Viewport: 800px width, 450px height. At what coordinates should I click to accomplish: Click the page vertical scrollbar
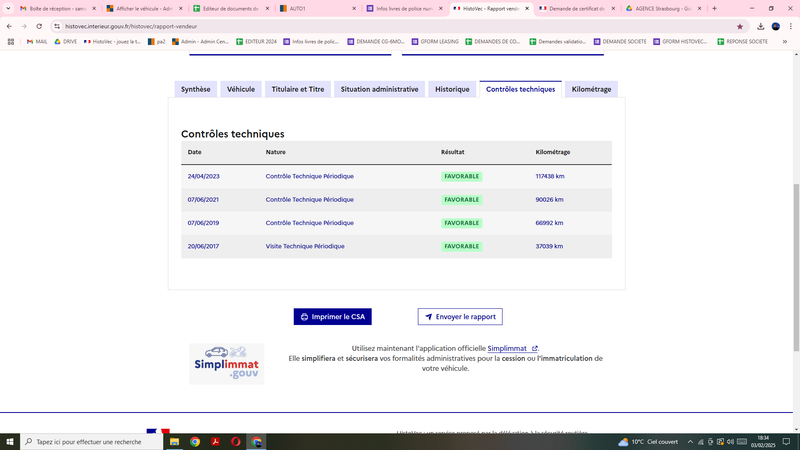[x=796, y=267]
